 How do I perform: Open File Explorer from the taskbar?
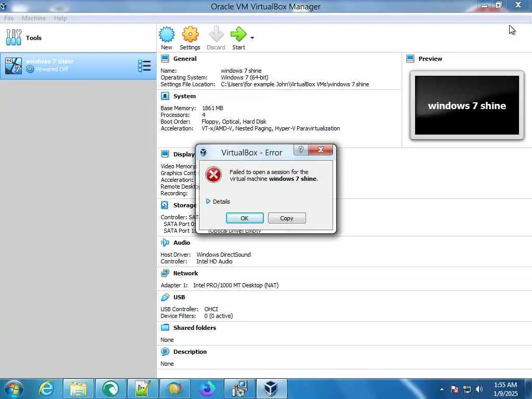[x=78, y=389]
